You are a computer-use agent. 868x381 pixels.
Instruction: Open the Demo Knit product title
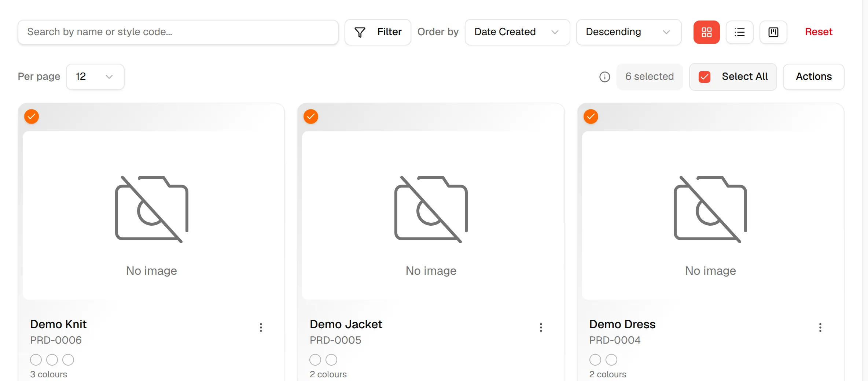tap(58, 324)
